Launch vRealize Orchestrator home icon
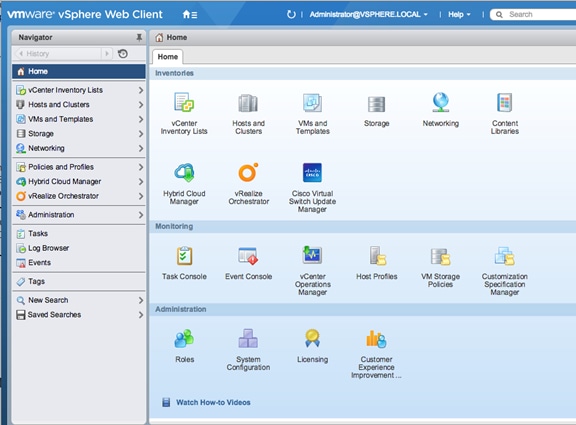Screen dimensions: 576x425 (x=248, y=172)
